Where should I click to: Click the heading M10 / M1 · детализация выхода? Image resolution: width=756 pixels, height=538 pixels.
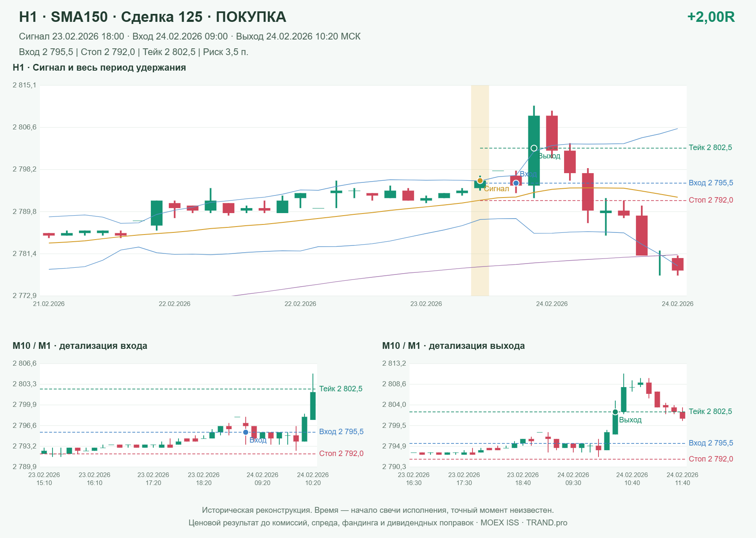pos(453,346)
